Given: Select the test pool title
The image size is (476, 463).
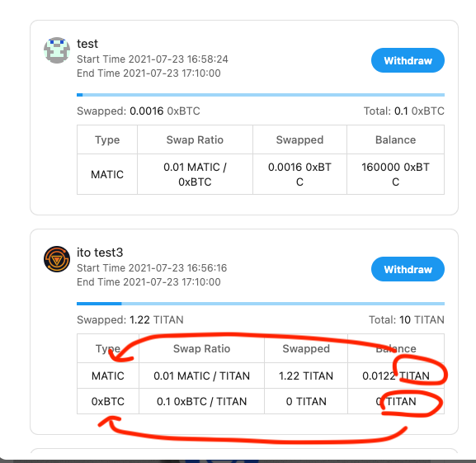Looking at the screenshot, I should click(x=87, y=44).
